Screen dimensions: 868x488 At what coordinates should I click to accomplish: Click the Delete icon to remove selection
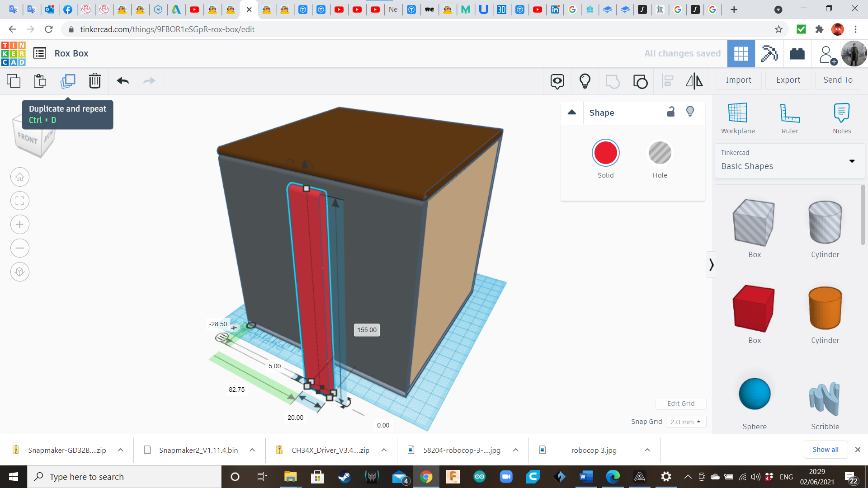click(94, 81)
